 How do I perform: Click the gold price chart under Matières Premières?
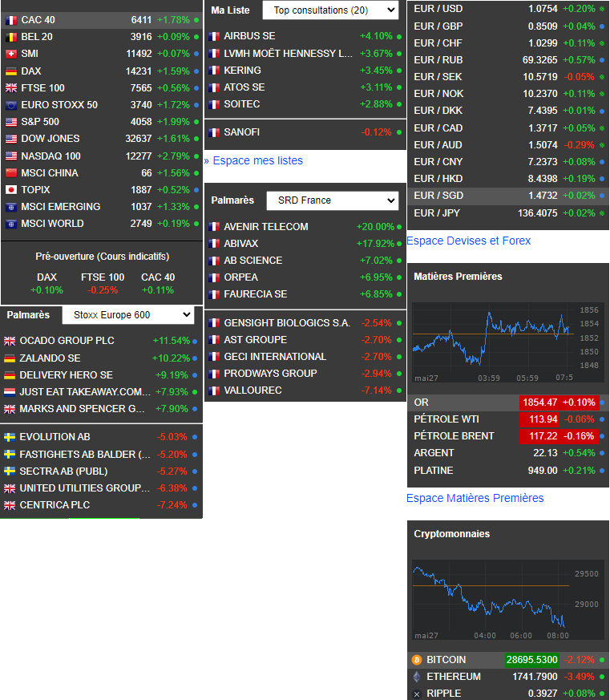click(x=507, y=343)
